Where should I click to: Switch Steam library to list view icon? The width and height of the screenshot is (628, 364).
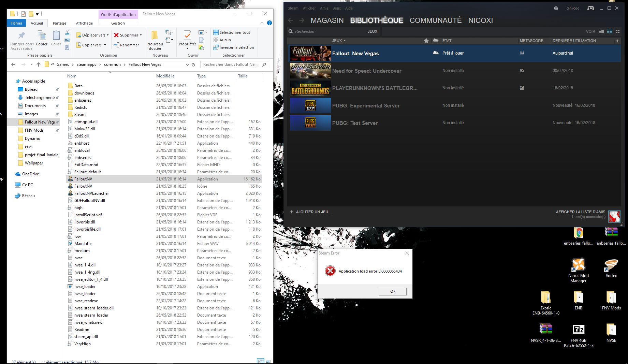coord(610,31)
